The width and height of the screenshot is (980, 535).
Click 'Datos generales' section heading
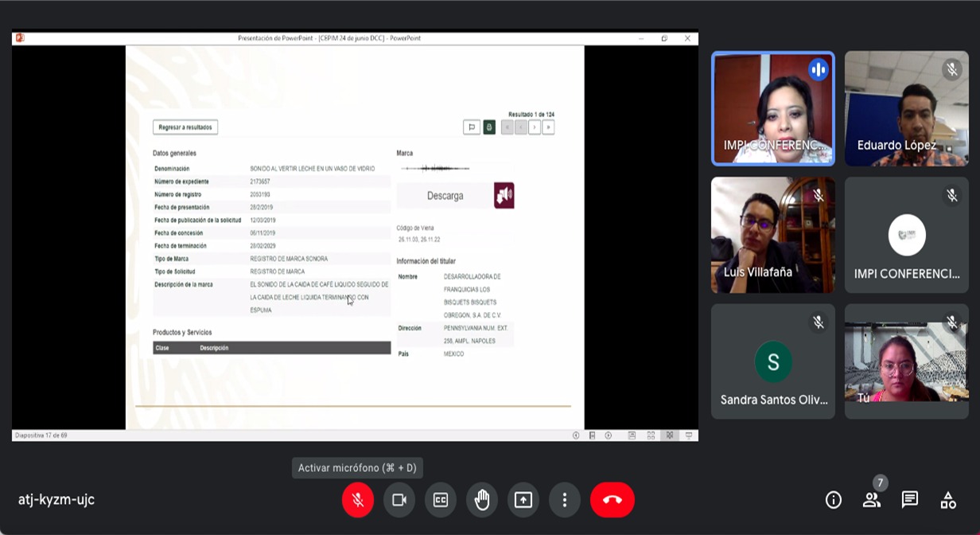(x=174, y=153)
